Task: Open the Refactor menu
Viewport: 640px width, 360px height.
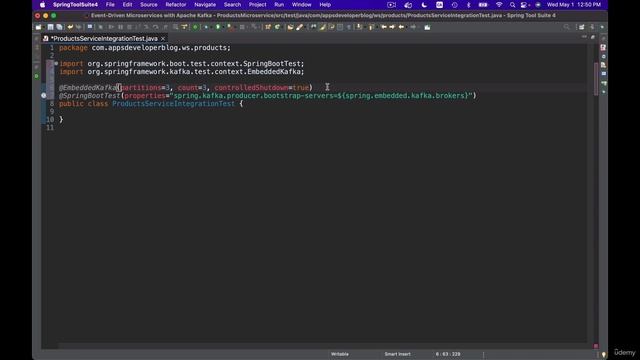Action: (176, 5)
